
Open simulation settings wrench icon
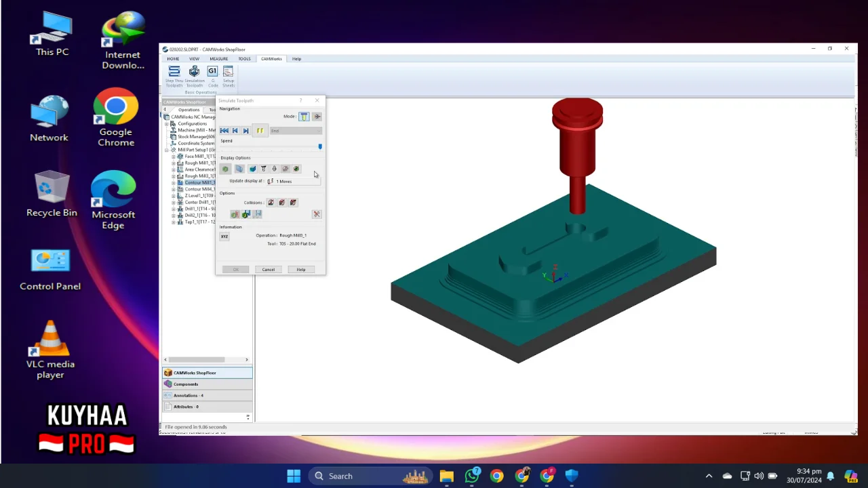point(317,214)
